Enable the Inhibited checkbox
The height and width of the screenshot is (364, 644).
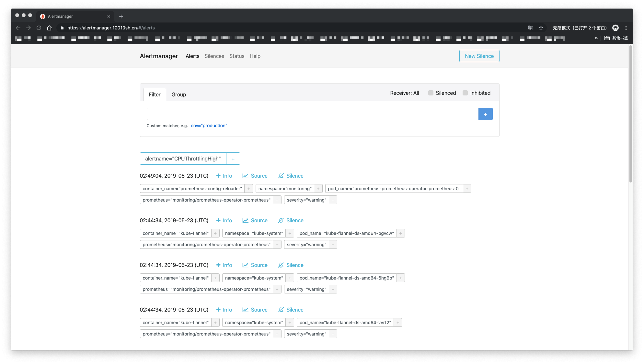(x=465, y=93)
